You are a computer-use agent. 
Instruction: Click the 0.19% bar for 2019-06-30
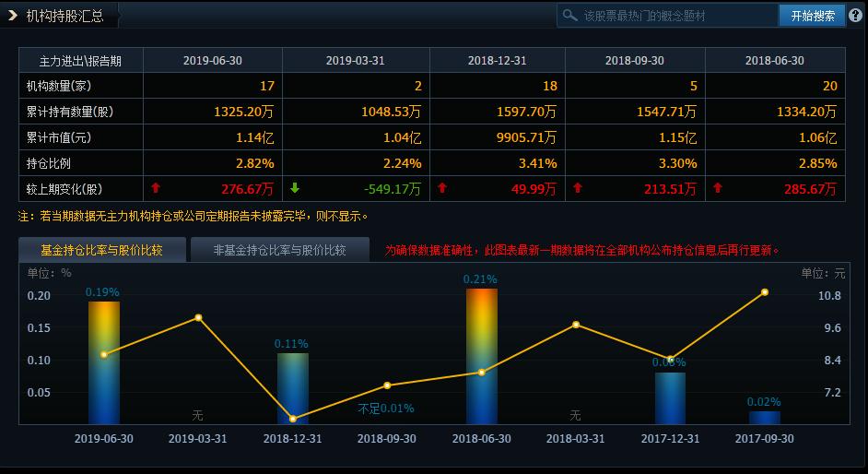(x=104, y=362)
